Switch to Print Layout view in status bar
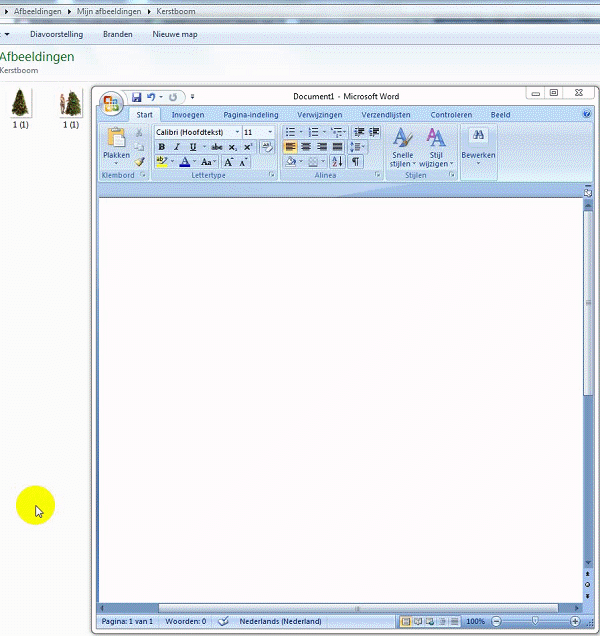 [405, 621]
